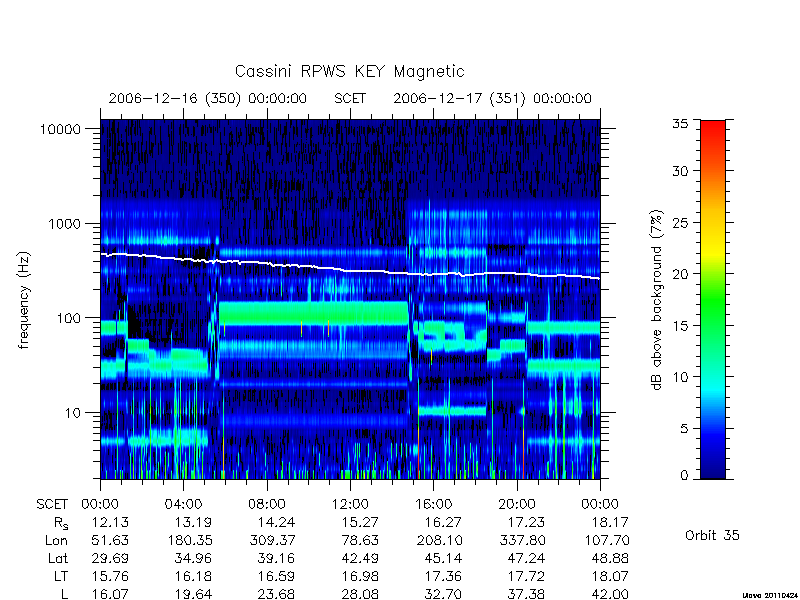Click the 12:00 time tick label
Viewport: 800px width, 600px height.
(x=350, y=504)
